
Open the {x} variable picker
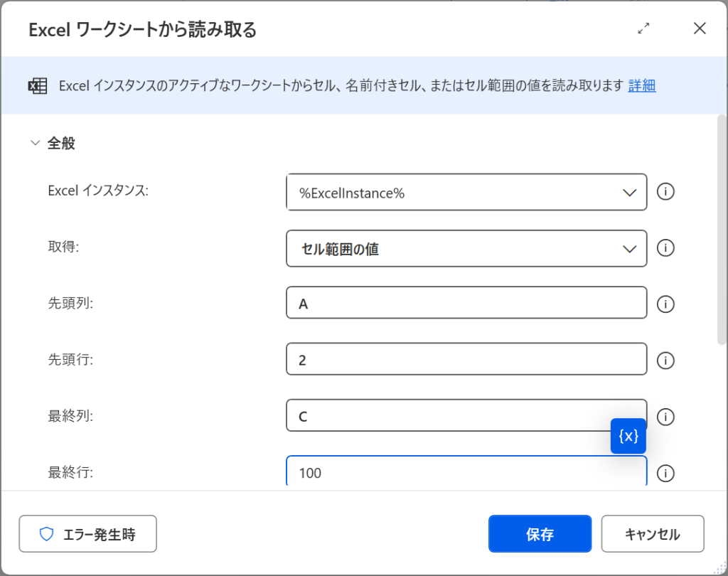628,436
